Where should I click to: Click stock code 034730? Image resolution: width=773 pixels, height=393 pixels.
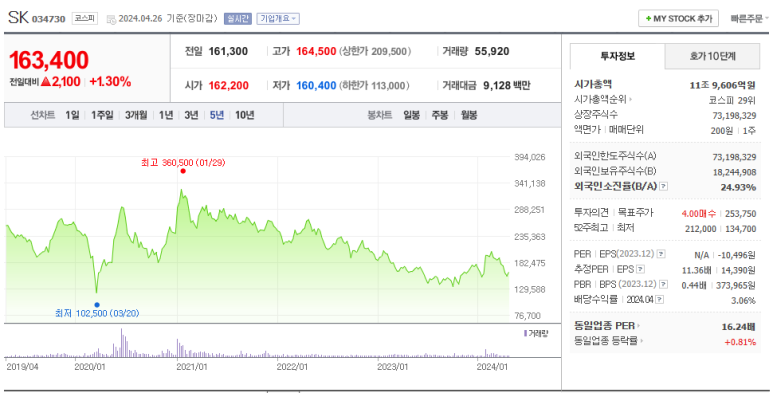[x=48, y=19]
